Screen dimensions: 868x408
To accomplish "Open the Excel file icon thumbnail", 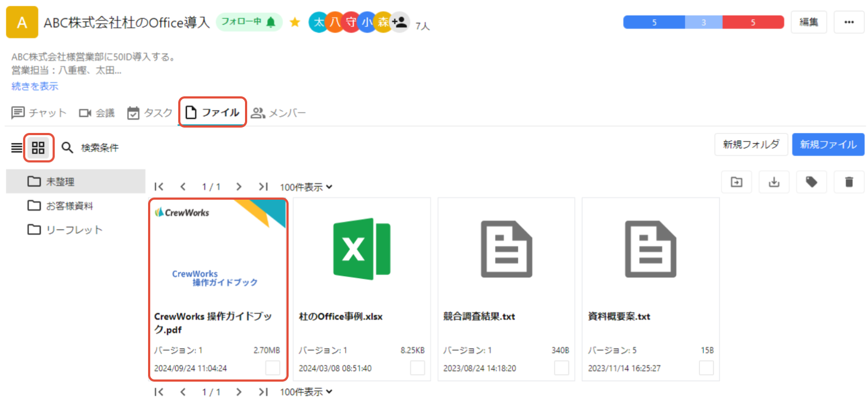I will pyautogui.click(x=362, y=249).
